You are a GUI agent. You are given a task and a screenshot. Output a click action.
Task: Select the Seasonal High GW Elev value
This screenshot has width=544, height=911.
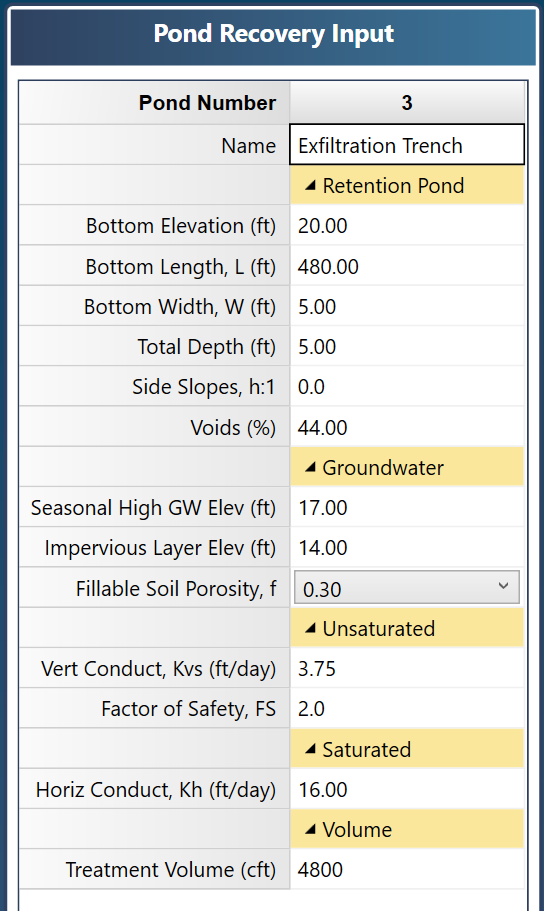407,507
